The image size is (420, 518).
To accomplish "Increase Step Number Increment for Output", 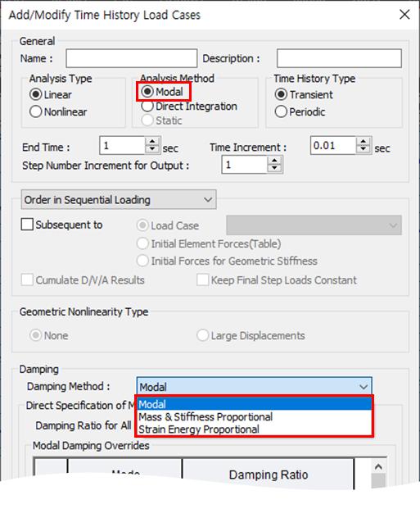I will coord(274,161).
